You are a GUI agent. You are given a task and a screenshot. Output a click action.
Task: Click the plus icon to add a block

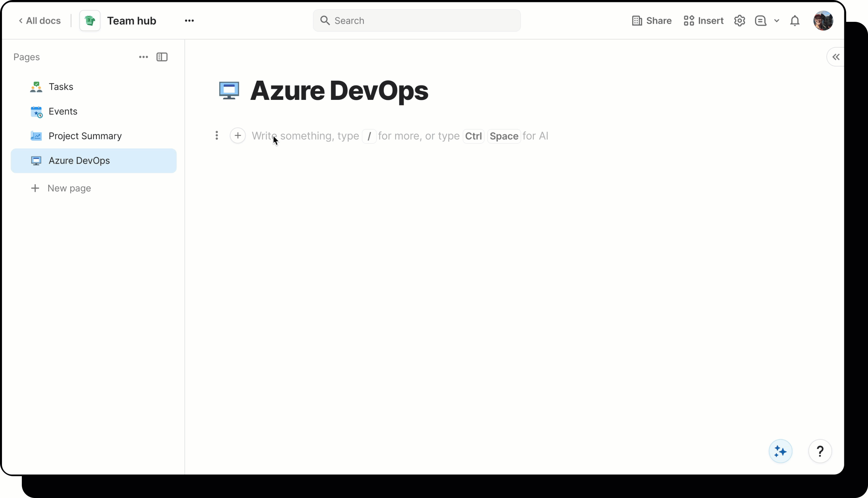(x=238, y=136)
